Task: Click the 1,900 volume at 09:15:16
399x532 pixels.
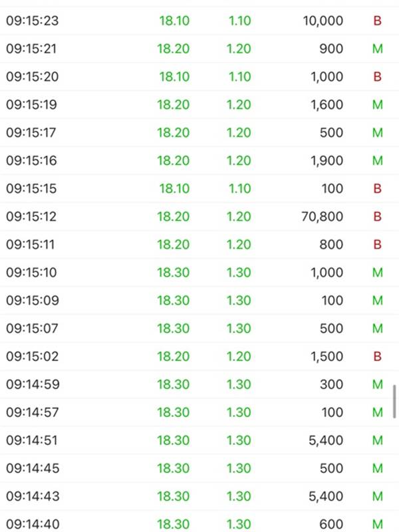Action: [327, 160]
